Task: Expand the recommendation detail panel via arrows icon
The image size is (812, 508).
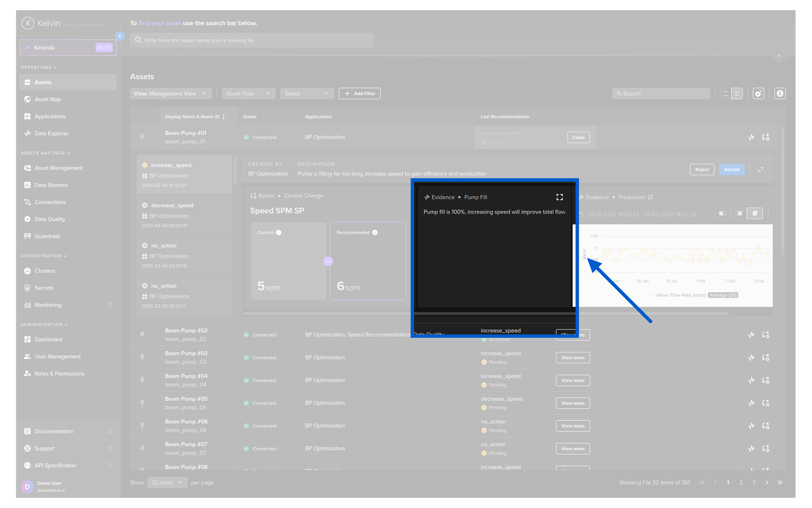Action: pos(760,169)
